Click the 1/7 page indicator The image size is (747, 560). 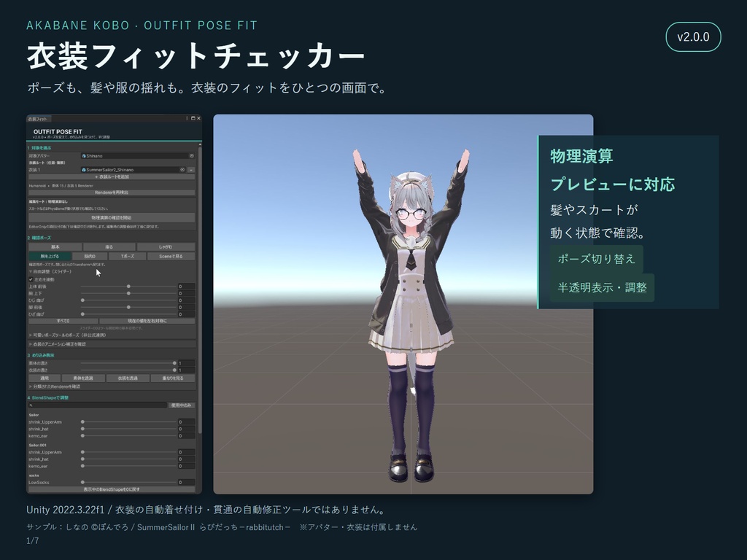point(33,541)
